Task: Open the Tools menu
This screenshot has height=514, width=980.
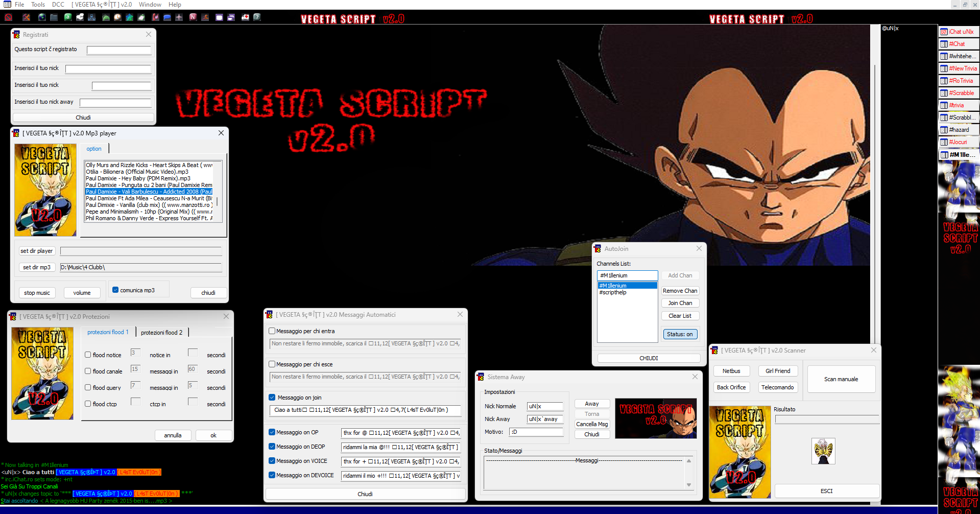Action: (x=38, y=5)
